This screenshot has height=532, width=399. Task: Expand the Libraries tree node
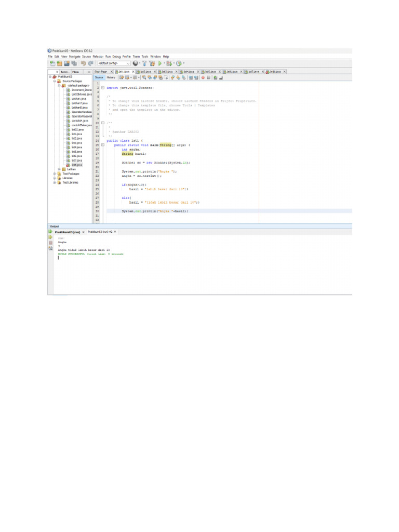click(x=55, y=178)
